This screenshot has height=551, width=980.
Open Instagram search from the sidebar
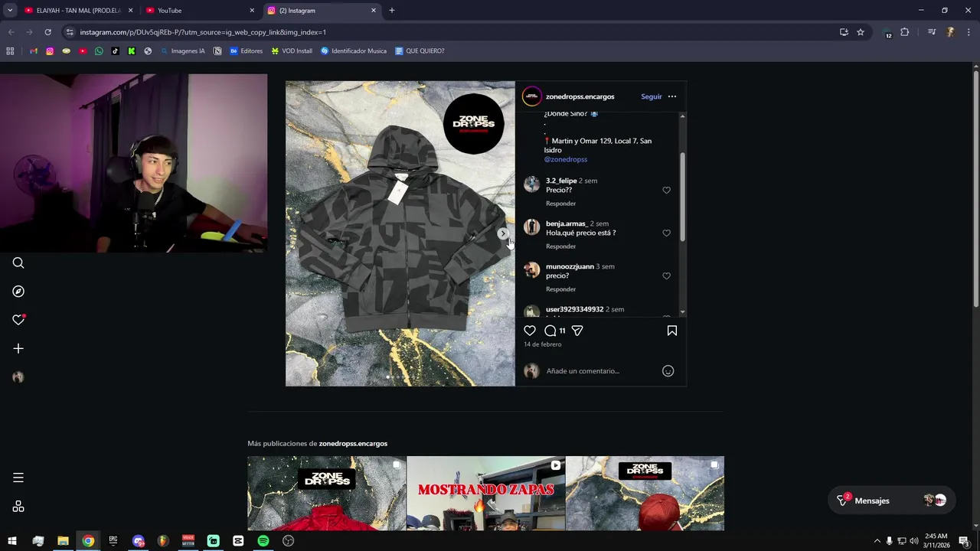click(x=18, y=263)
